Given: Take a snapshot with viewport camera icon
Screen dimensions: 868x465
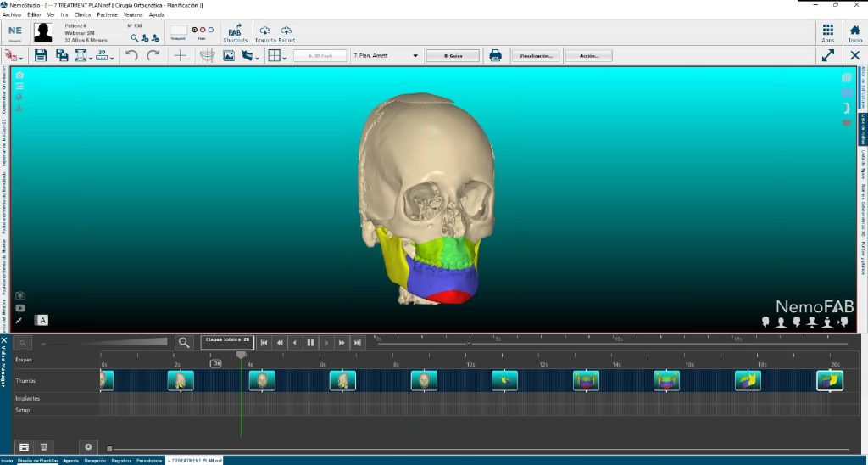Looking at the screenshot, I should point(20,295).
